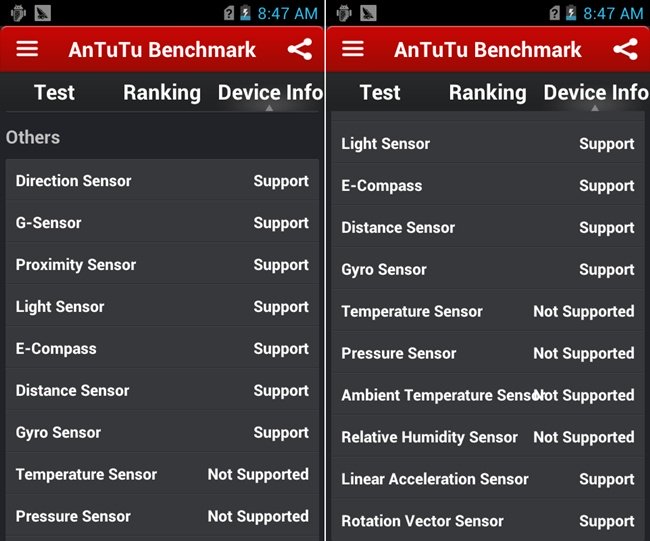The height and width of the screenshot is (541, 650).
Task: Select the Relative Humidity Sensor row
Action: tap(488, 437)
